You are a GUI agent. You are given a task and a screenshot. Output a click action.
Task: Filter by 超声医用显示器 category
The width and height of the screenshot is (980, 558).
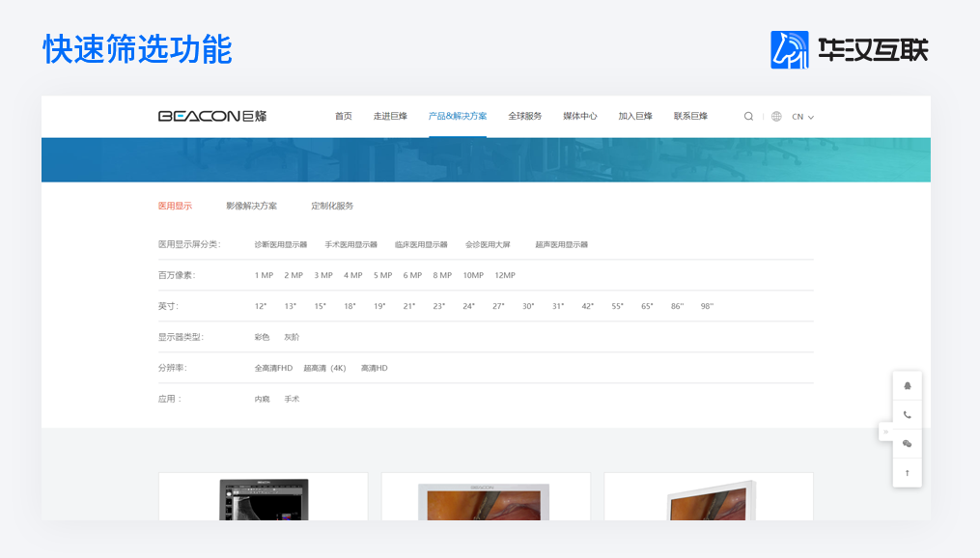pyautogui.click(x=561, y=244)
